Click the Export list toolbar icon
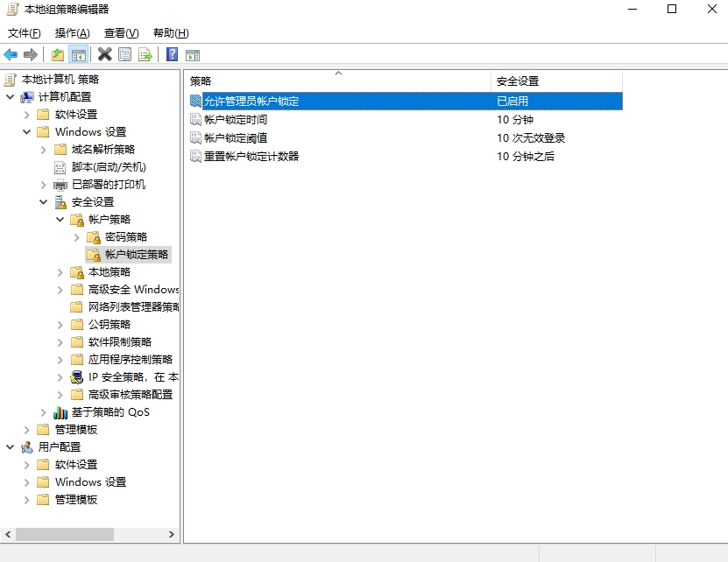This screenshot has width=728, height=562. tap(145, 55)
